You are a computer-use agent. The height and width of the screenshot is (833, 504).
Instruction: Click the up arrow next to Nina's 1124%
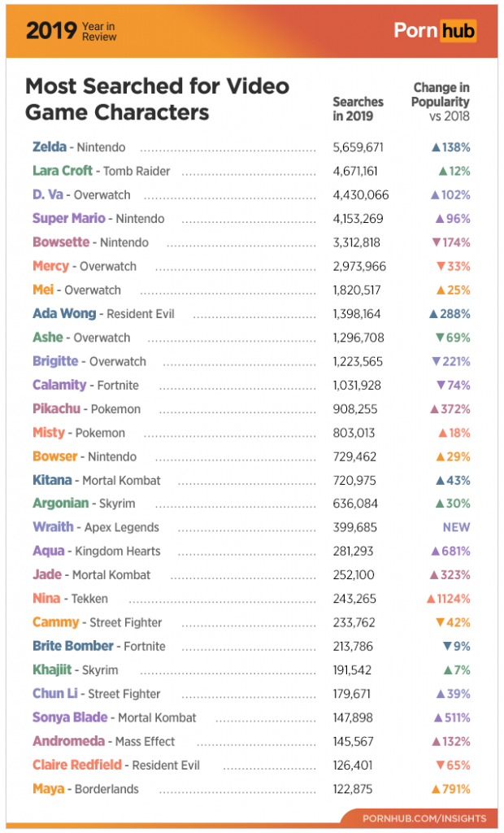430,599
